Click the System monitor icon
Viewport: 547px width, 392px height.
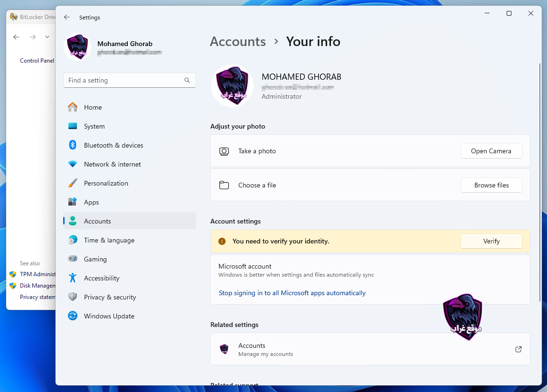click(x=73, y=126)
